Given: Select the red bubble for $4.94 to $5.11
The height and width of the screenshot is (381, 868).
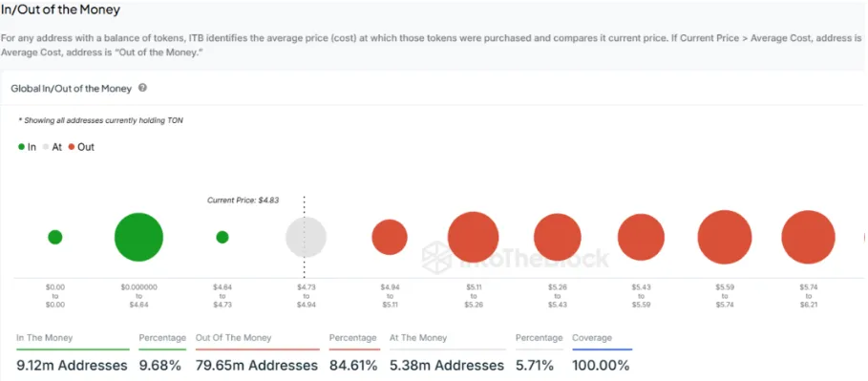Looking at the screenshot, I should (390, 237).
